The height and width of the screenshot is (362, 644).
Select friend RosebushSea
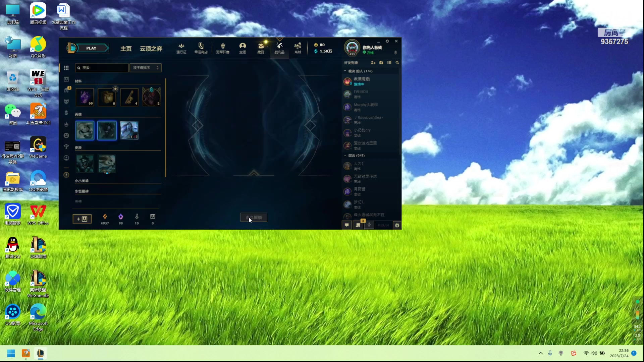tap(371, 120)
